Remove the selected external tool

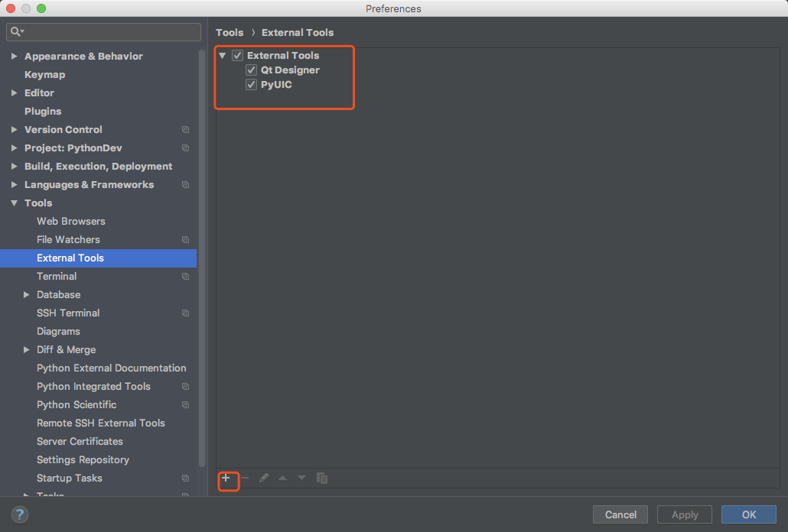(246, 478)
